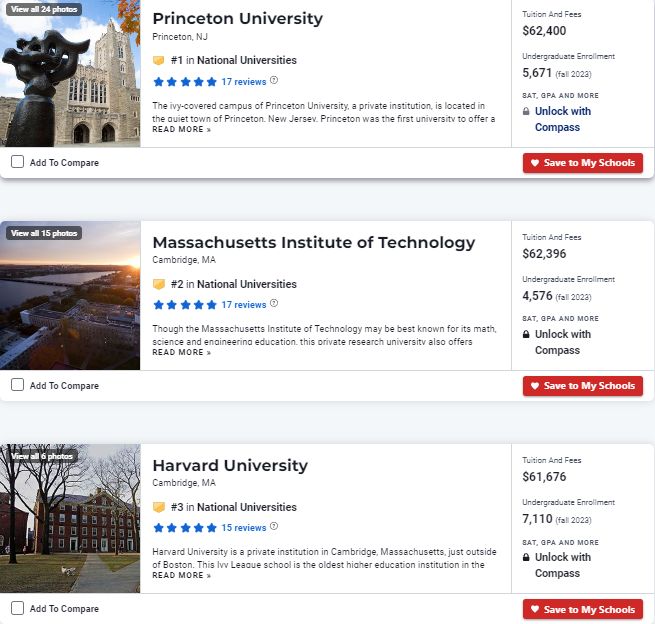The image size is (655, 624).
Task: Click Princeton's blue star rating
Action: (x=185, y=82)
